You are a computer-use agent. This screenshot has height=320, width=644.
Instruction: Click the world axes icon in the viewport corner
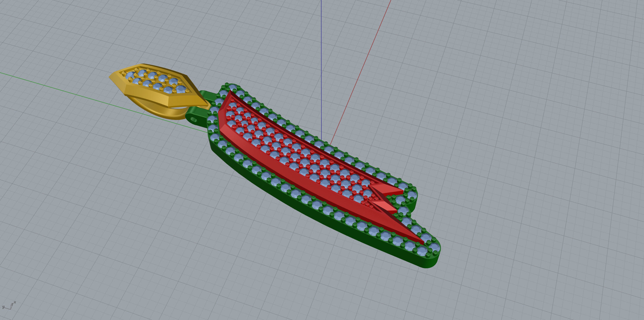9,306
